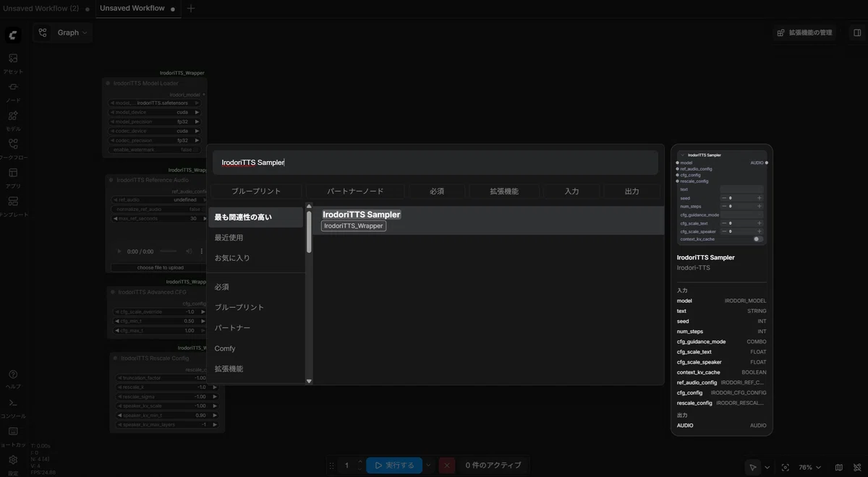Filter by 必須 chip in top row
868x477 pixels.
click(436, 192)
